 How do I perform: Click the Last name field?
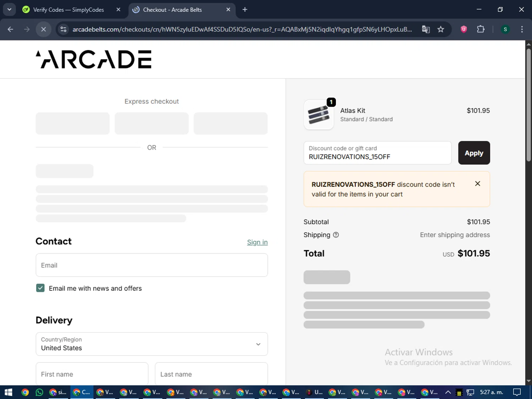tap(211, 374)
